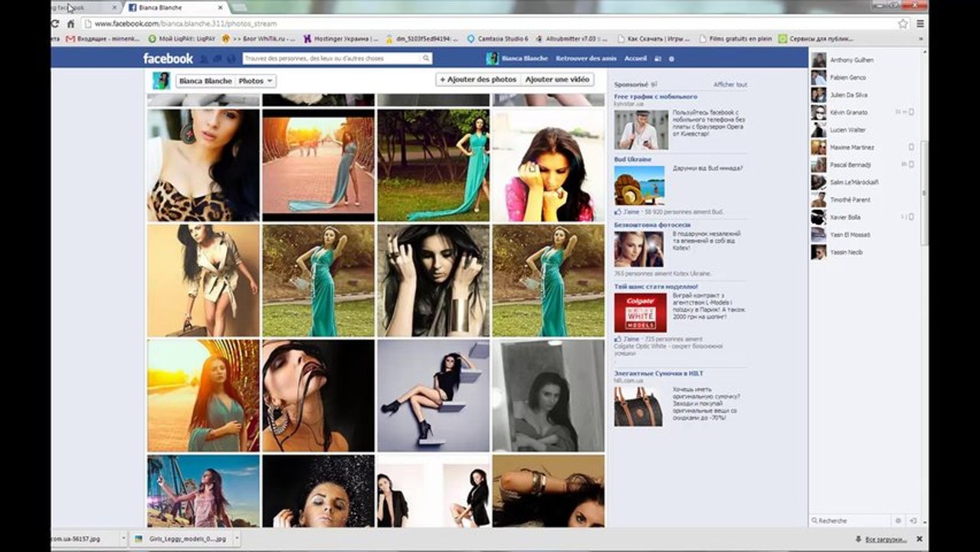Open Free трафик с мобильного ad link
980x552 pixels.
pyautogui.click(x=655, y=97)
